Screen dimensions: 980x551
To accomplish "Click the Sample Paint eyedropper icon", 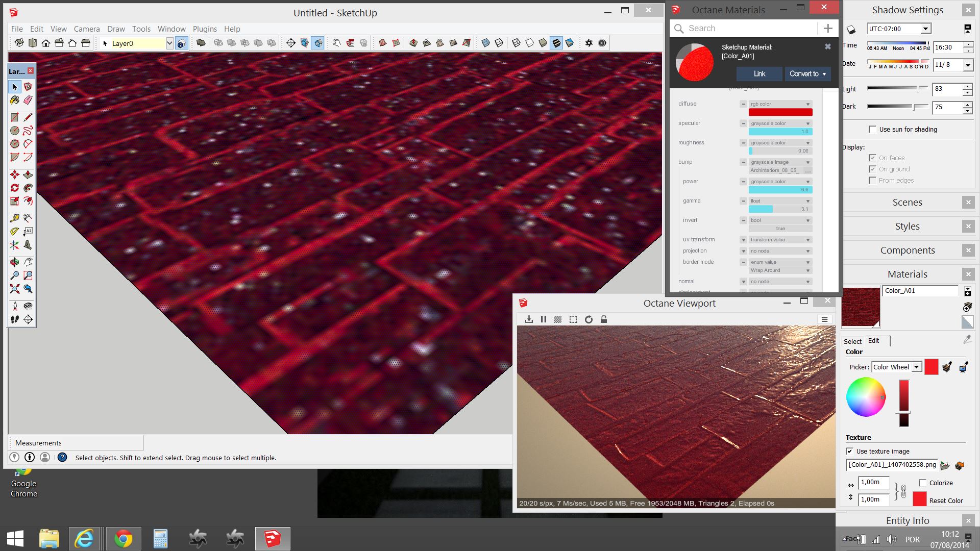I will click(x=967, y=339).
